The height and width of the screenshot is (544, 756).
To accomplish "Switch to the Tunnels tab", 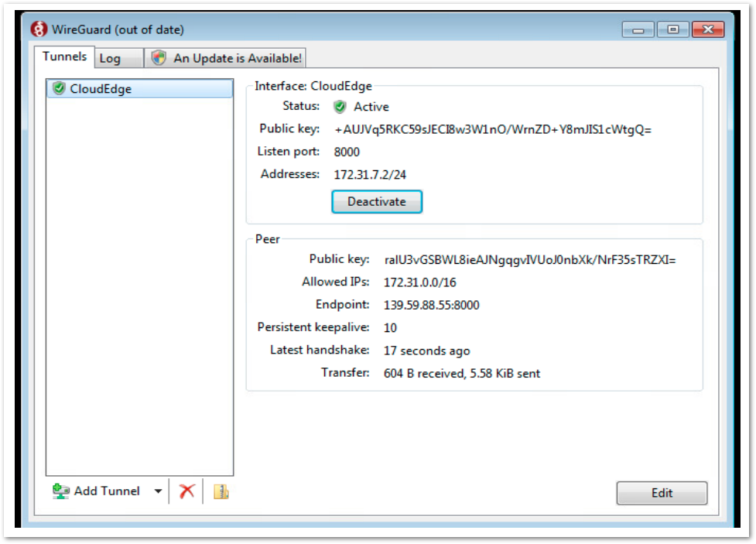I will [x=64, y=57].
